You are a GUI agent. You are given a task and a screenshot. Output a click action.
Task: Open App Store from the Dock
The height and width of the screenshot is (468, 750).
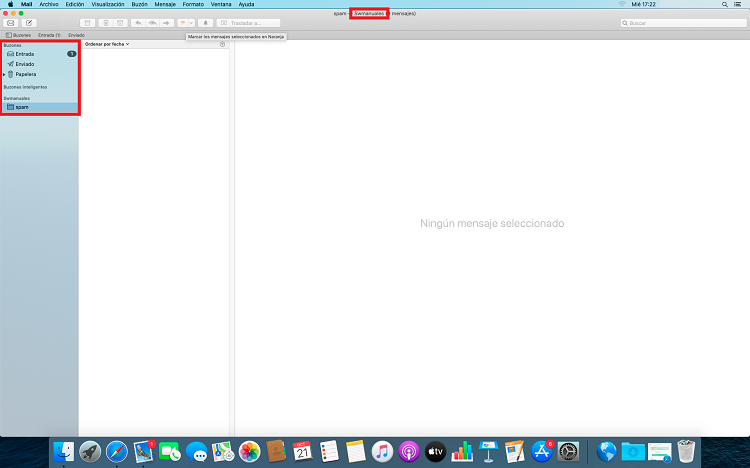click(542, 451)
